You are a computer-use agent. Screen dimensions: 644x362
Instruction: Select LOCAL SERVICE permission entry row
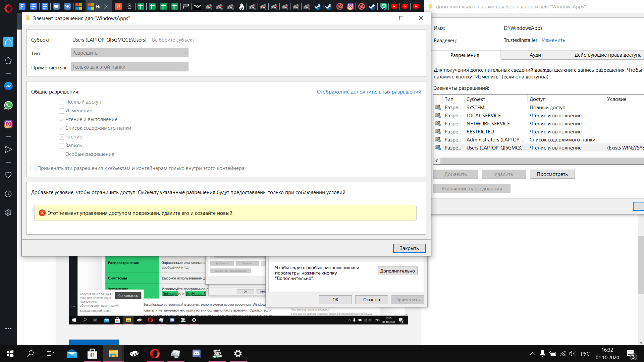[x=539, y=116]
